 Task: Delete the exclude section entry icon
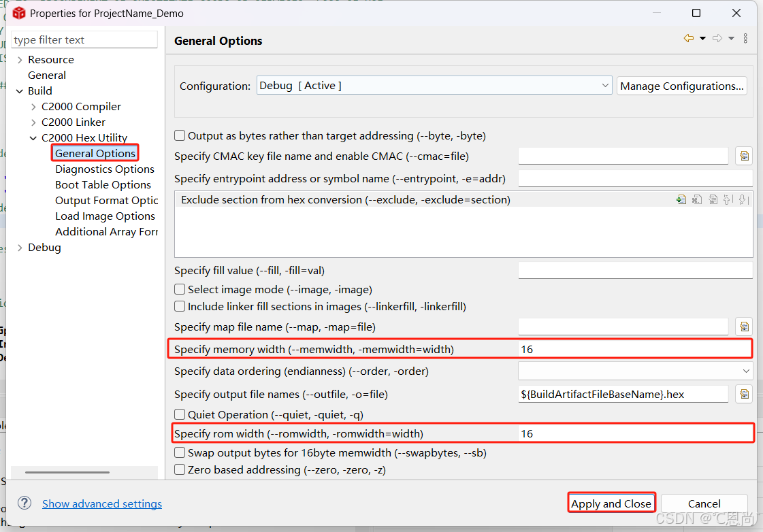[x=697, y=199]
